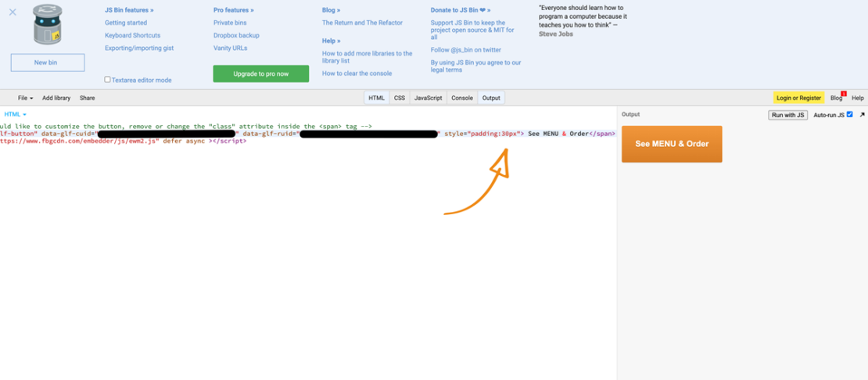The image size is (868, 380).
Task: Open Login or Register
Action: [x=798, y=98]
